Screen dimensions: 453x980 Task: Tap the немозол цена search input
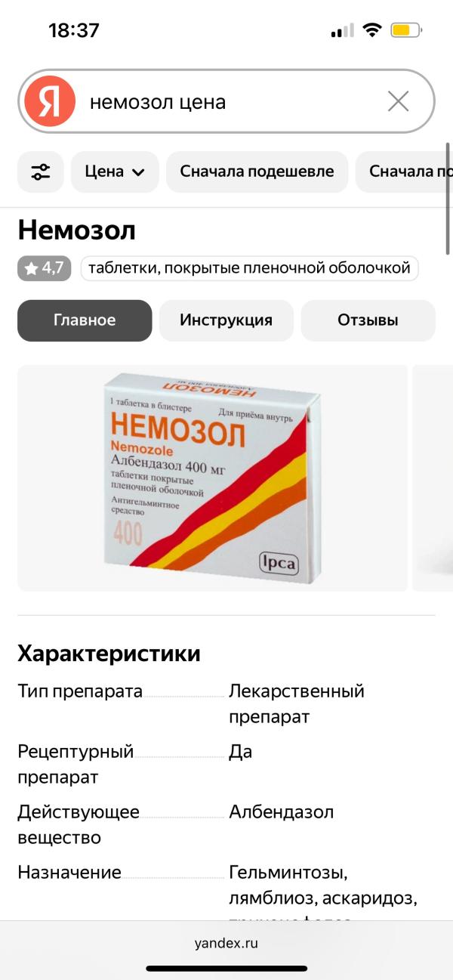pyautogui.click(x=226, y=101)
